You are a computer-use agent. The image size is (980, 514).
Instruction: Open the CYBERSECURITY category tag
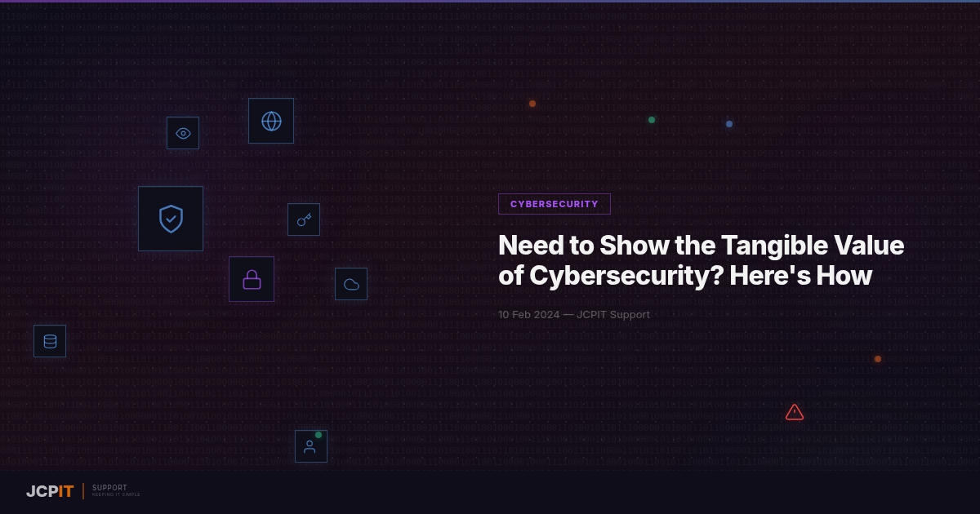[x=555, y=204]
